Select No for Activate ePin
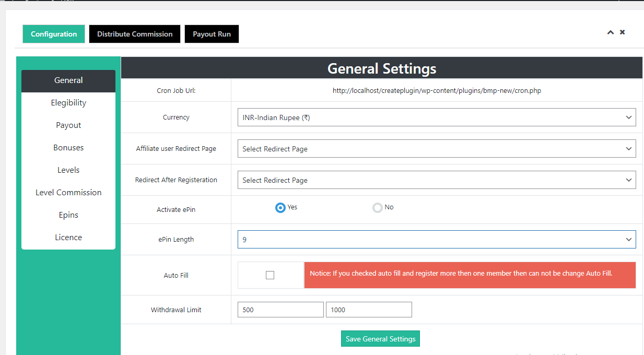The width and height of the screenshot is (644, 355). 377,208
